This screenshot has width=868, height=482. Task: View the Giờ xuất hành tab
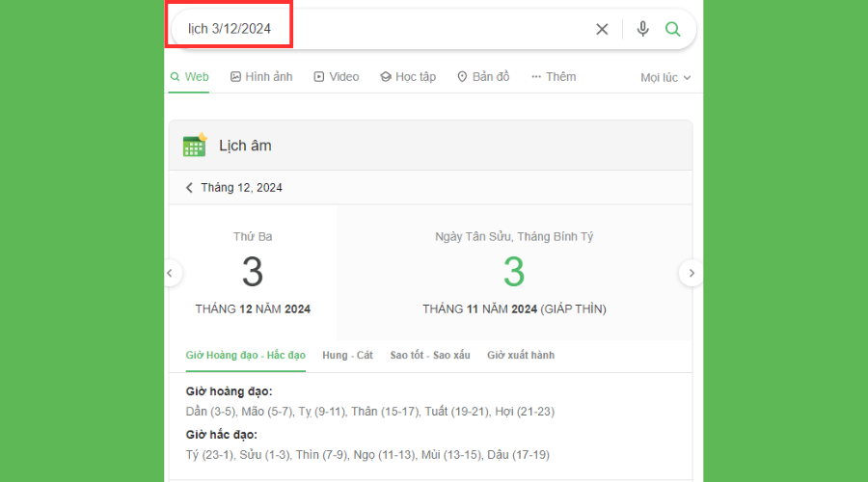pos(521,356)
